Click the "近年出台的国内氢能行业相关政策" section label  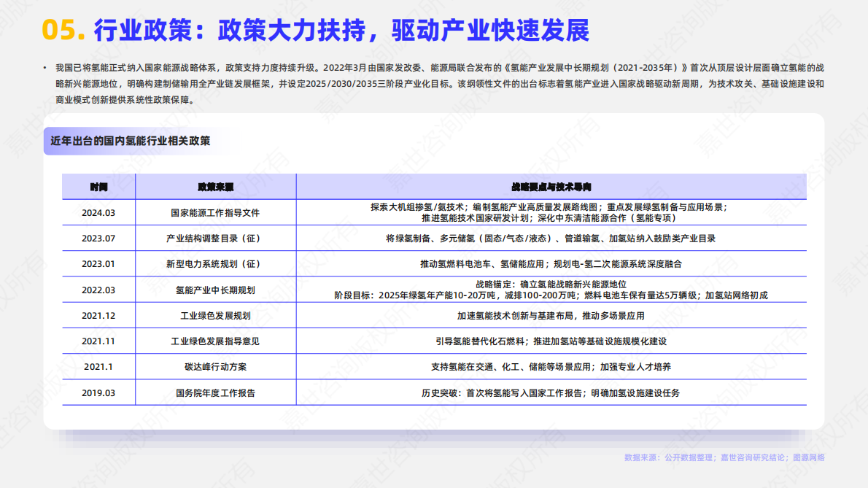tap(130, 141)
